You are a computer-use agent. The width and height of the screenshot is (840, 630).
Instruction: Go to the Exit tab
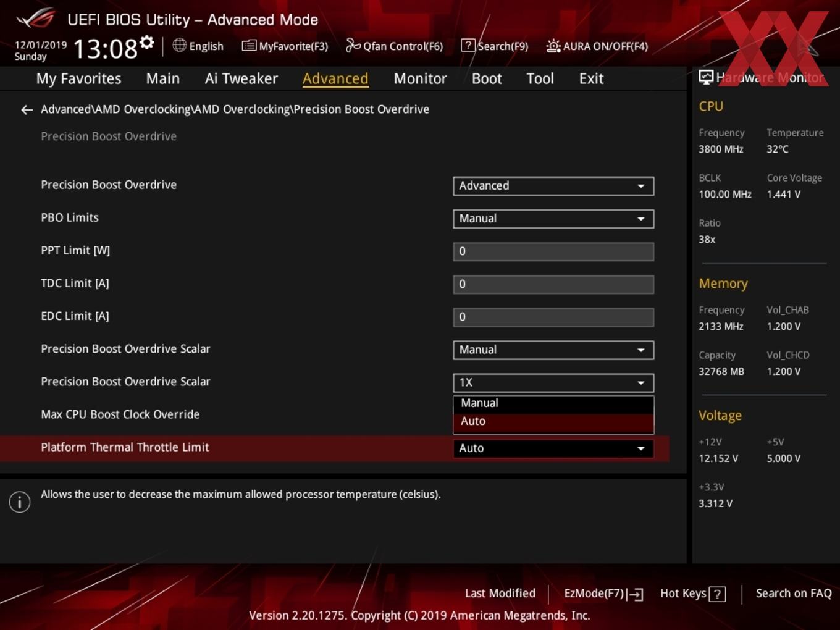tap(591, 79)
